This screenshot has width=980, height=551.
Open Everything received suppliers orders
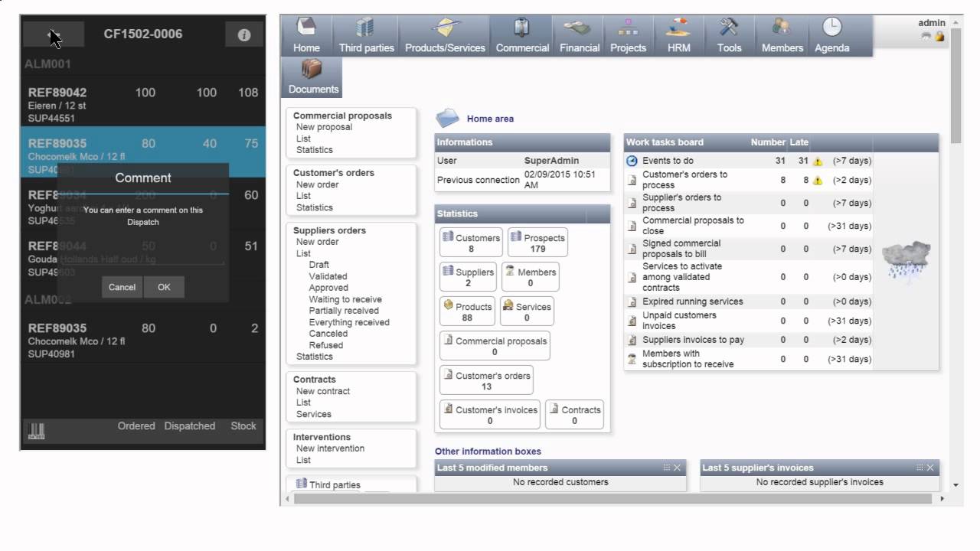pos(349,322)
